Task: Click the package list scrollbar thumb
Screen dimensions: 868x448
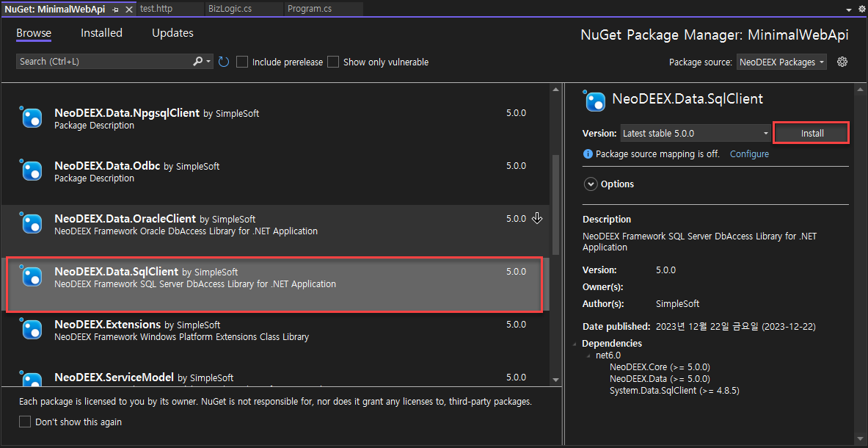Action: point(555,206)
